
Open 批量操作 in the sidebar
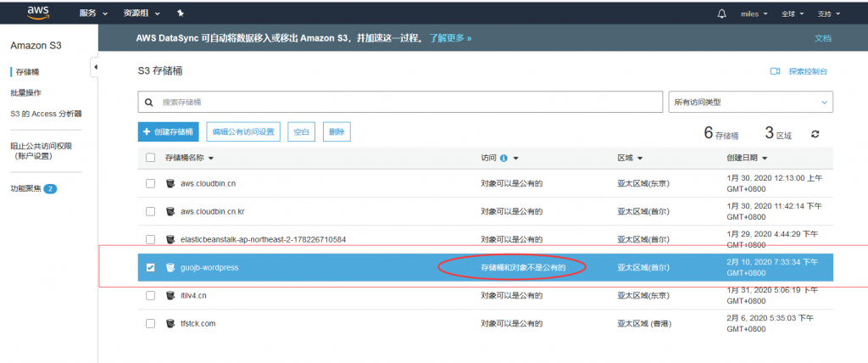[26, 92]
